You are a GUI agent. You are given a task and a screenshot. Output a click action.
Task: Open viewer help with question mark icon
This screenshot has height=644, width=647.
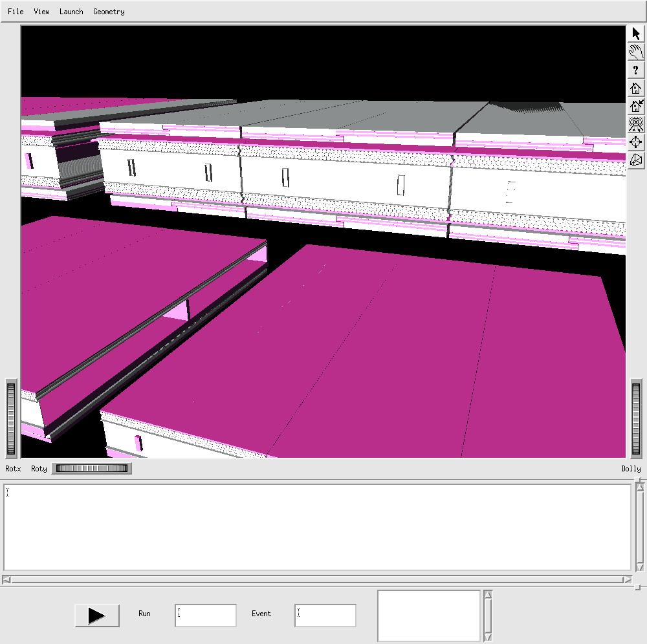point(636,70)
